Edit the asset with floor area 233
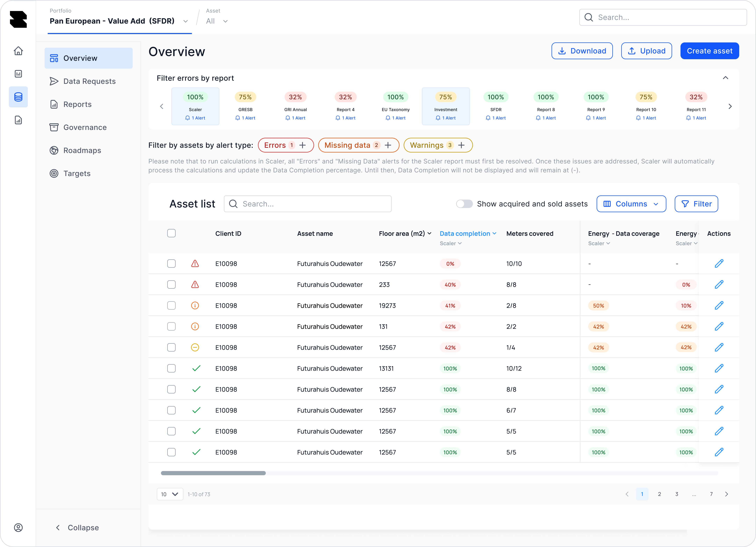The width and height of the screenshot is (756, 547). 719,285
